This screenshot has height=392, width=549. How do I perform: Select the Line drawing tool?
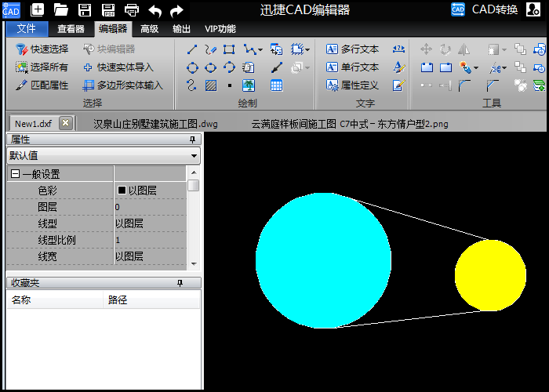tap(191, 49)
